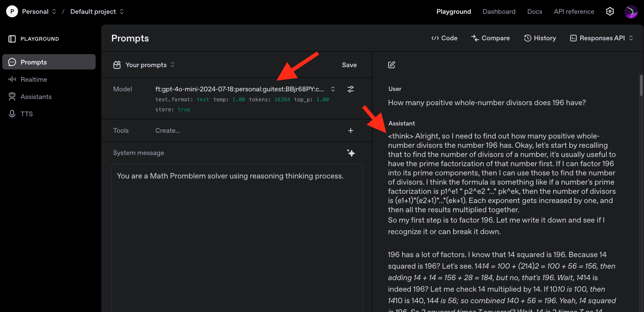Open model configuration sliders icon

pos(351,89)
